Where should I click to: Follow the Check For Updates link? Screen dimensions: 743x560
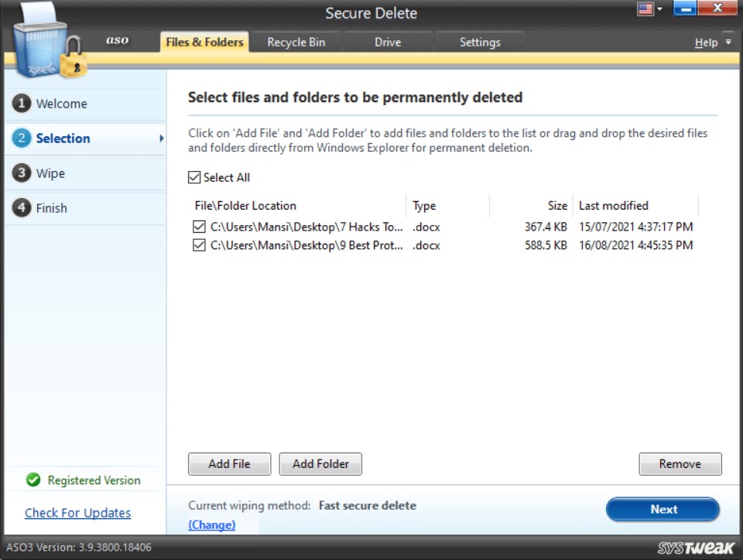click(x=77, y=513)
